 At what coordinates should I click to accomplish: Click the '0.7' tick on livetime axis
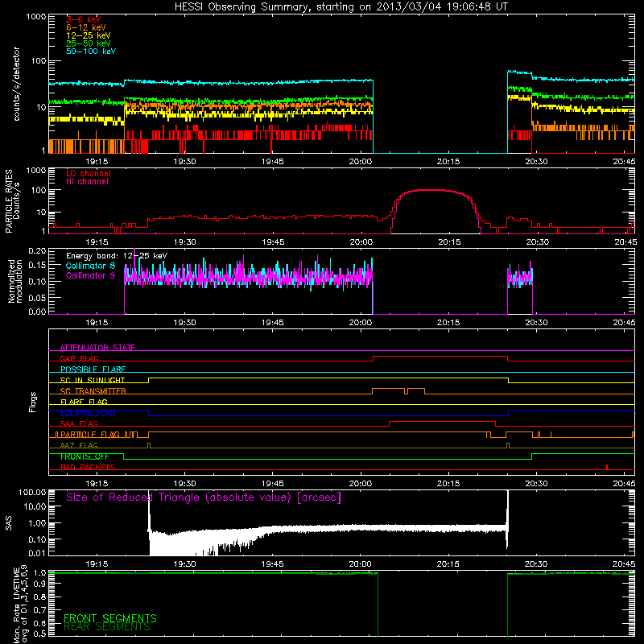[x=39, y=609]
